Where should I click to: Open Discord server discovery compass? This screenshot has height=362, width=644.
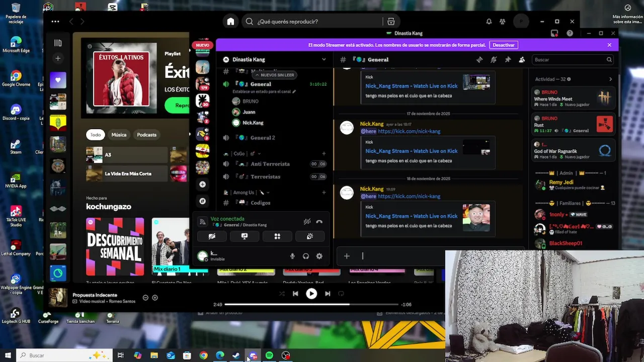pyautogui.click(x=202, y=201)
